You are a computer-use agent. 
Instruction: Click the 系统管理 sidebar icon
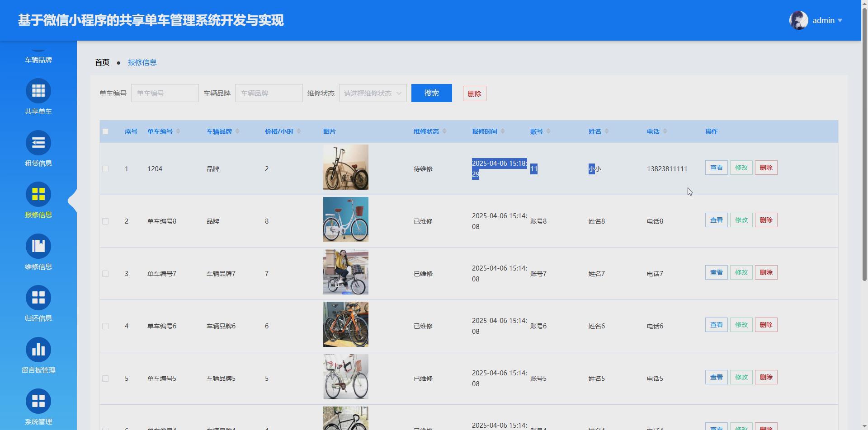point(38,400)
